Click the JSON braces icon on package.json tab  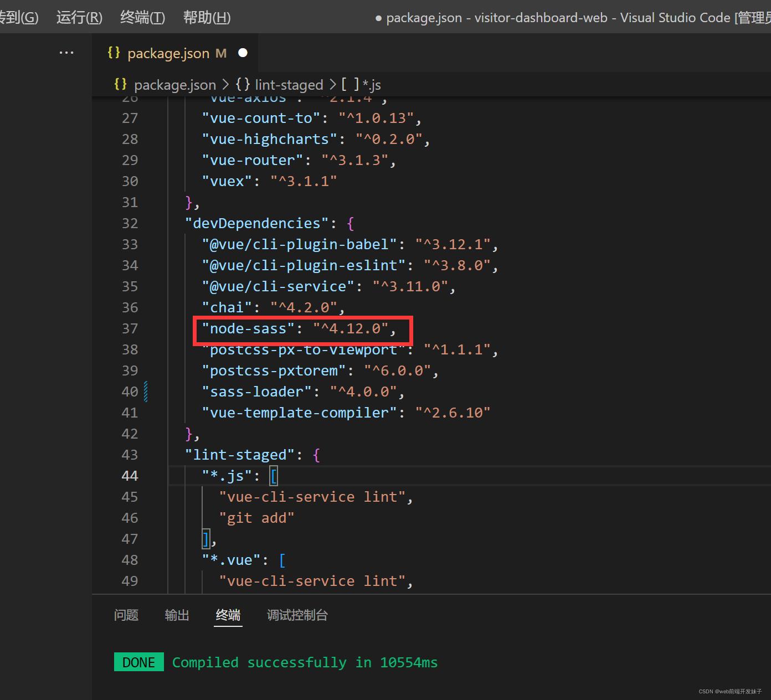pyautogui.click(x=114, y=53)
